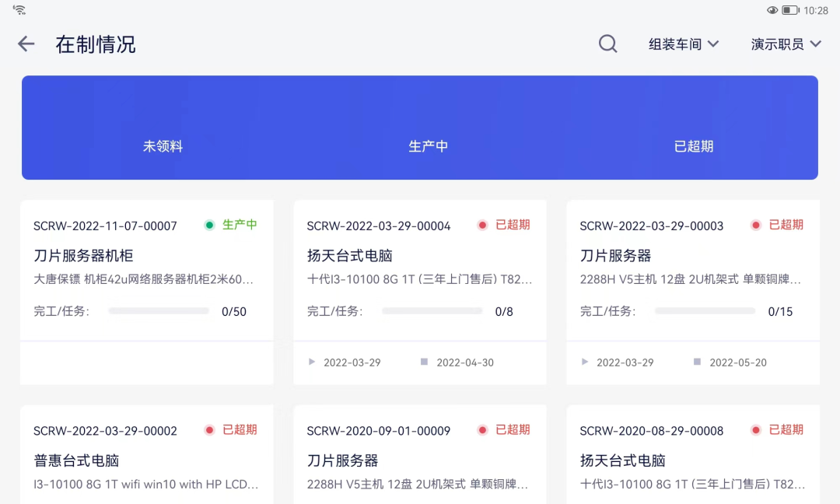Click the eye icon in the status bar

[x=771, y=9]
